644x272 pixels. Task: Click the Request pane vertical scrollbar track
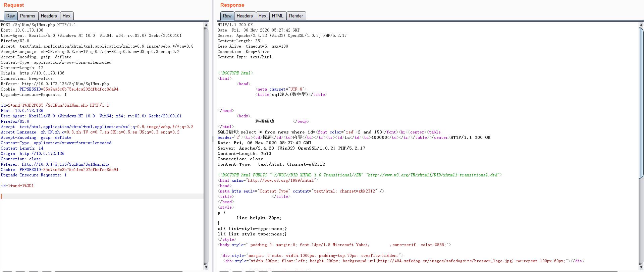[206, 146]
